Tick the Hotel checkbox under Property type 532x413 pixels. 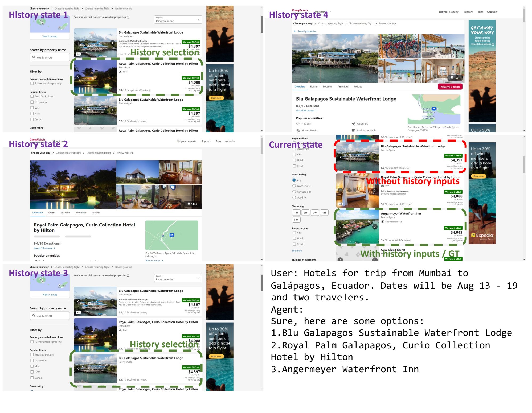[294, 238]
